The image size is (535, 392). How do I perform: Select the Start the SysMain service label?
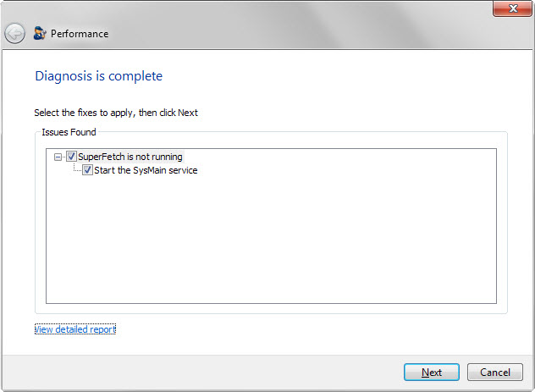pos(146,170)
